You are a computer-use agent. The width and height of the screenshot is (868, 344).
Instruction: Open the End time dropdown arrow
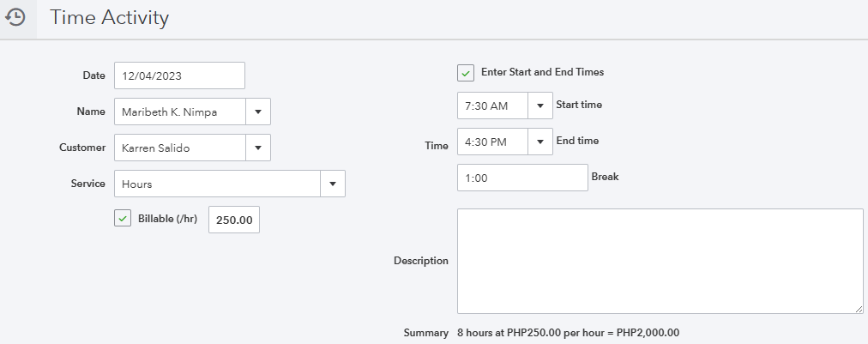[x=540, y=142]
